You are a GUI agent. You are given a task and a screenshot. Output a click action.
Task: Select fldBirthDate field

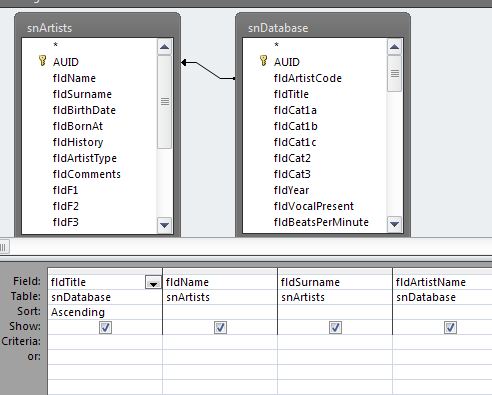coord(84,110)
